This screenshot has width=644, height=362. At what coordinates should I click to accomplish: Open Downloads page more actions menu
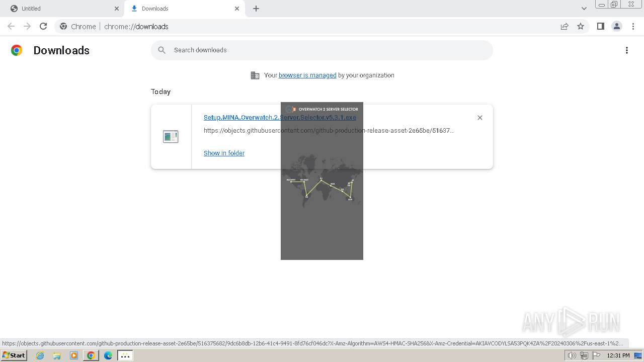coord(627,50)
